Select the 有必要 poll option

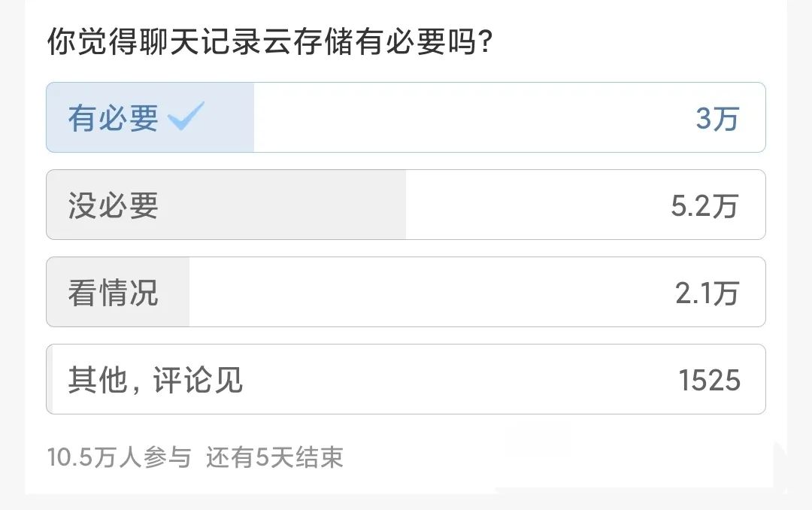pyautogui.click(x=406, y=117)
